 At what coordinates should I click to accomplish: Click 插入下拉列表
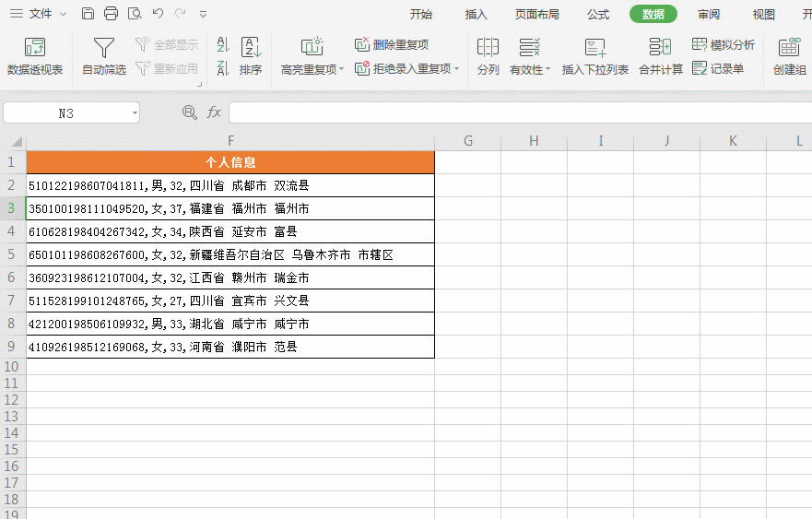pyautogui.click(x=595, y=56)
